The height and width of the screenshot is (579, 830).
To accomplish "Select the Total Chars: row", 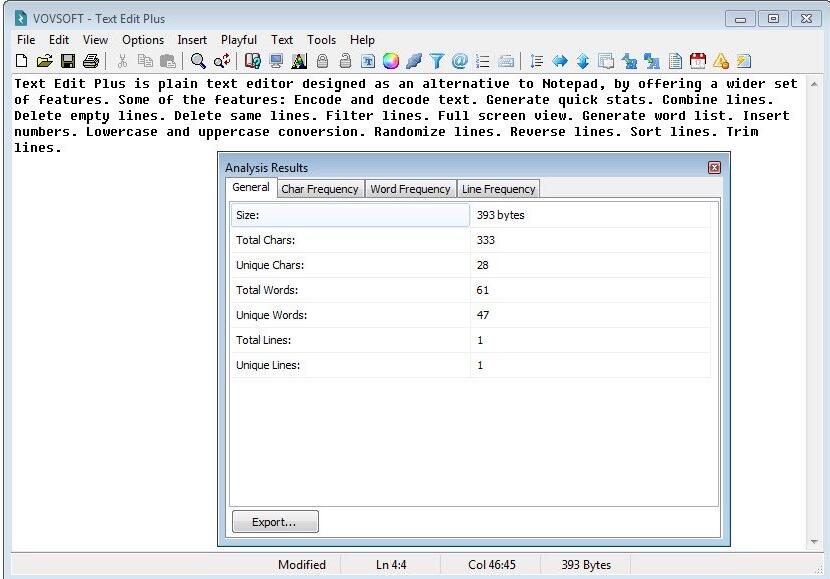I will (471, 240).
